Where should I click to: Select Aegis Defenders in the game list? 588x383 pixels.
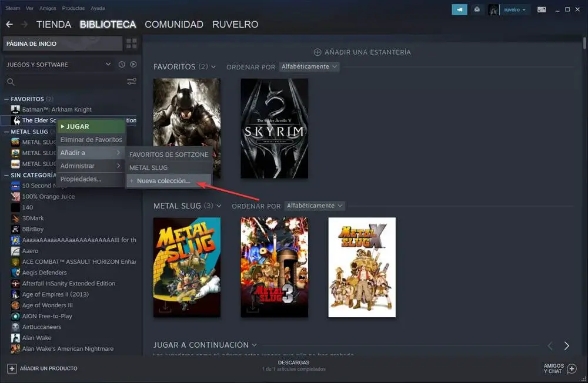[44, 273]
